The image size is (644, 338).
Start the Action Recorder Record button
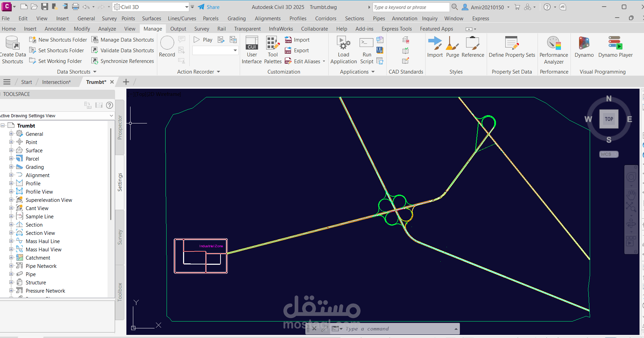tap(167, 47)
